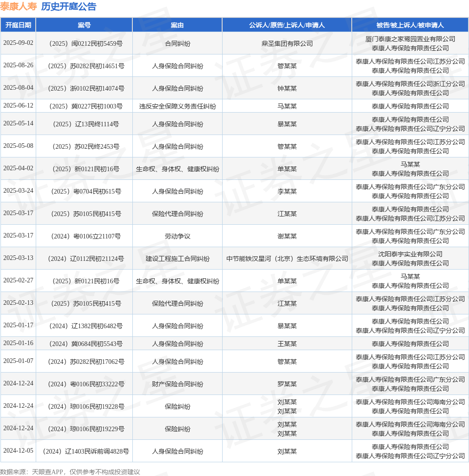Click defendant 厦门泰康之家鹭园置业有限公司
This screenshot has width=469, height=476.
click(x=410, y=39)
